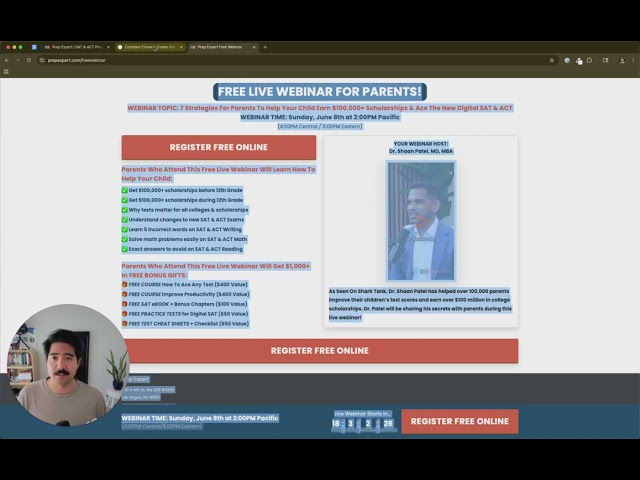Click the 'Dr. Shaan Patel, MD, MBA' name

coord(421,151)
